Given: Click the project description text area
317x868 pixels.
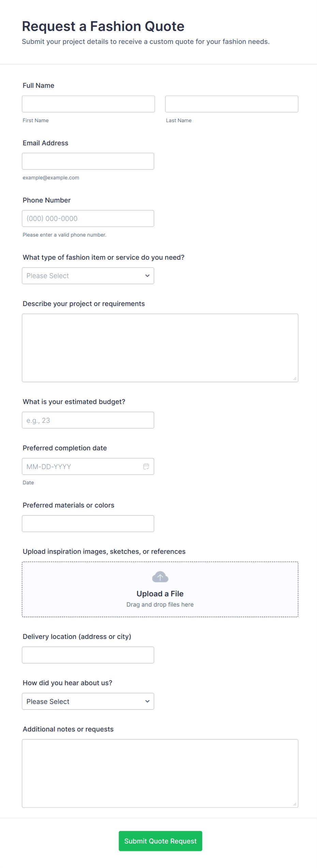Looking at the screenshot, I should 160,348.
